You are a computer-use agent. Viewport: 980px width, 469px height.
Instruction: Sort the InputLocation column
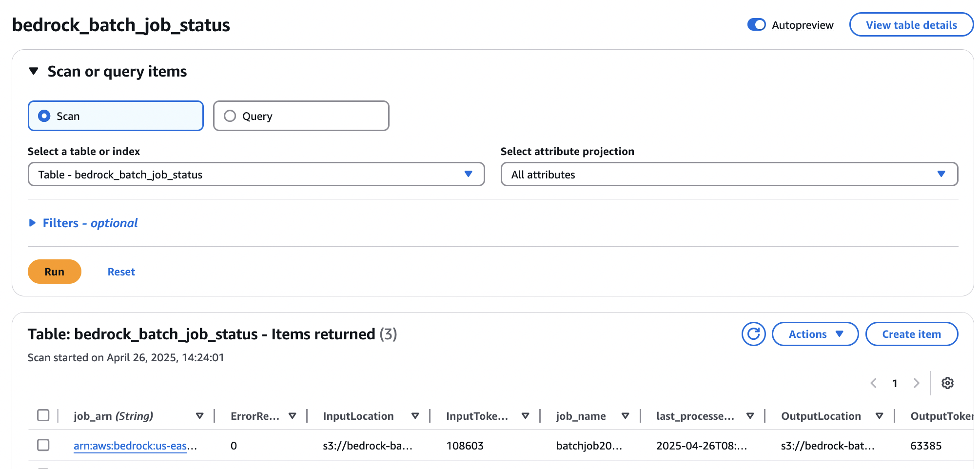pyautogui.click(x=415, y=416)
